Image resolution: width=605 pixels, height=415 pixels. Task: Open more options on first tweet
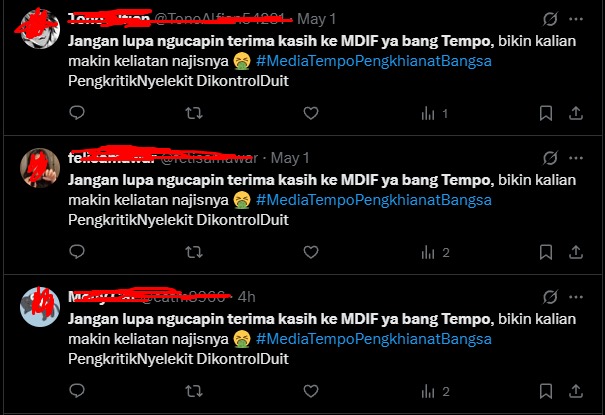tap(576, 19)
